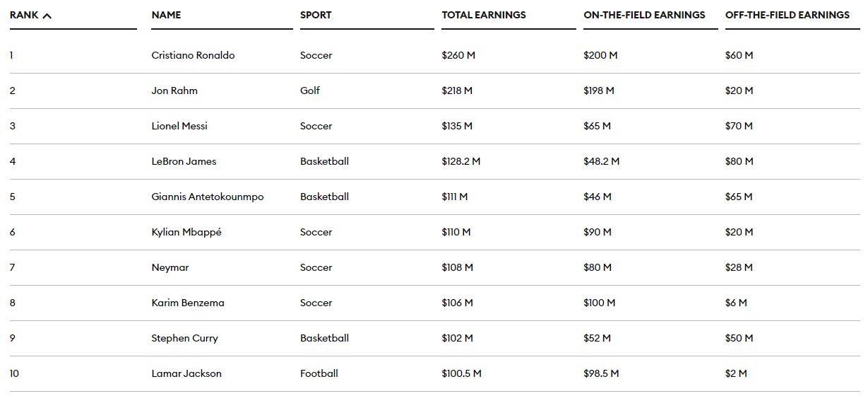
Task: Click the Rank column header text
Action: pyautogui.click(x=24, y=15)
